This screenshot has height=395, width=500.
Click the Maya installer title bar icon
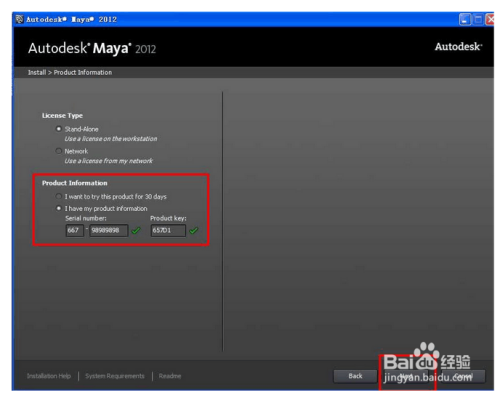[20, 19]
